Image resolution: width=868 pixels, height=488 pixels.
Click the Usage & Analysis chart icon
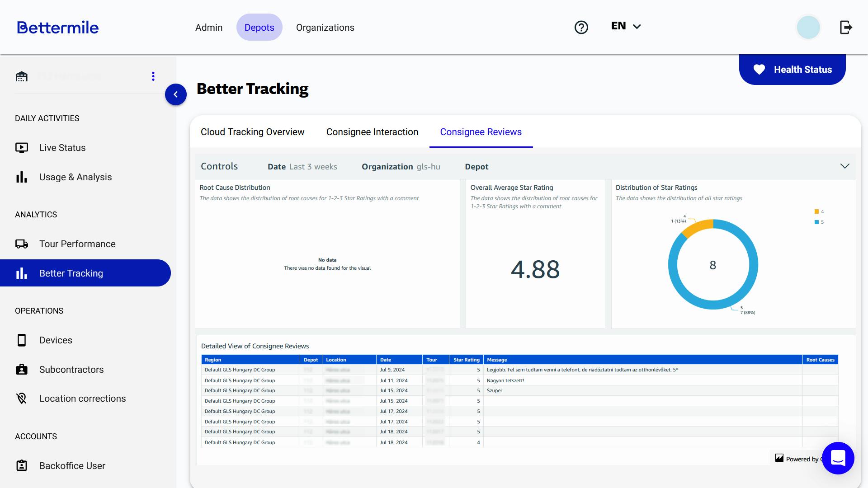pos(22,177)
